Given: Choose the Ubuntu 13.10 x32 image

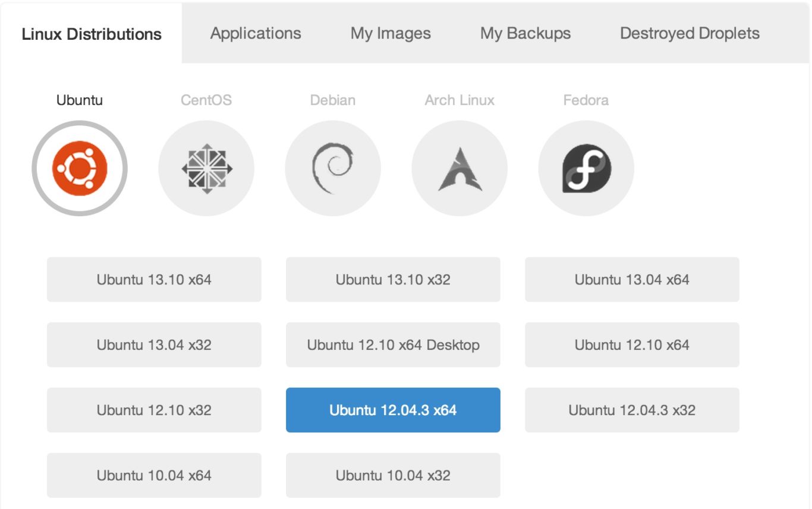Looking at the screenshot, I should 393,279.
